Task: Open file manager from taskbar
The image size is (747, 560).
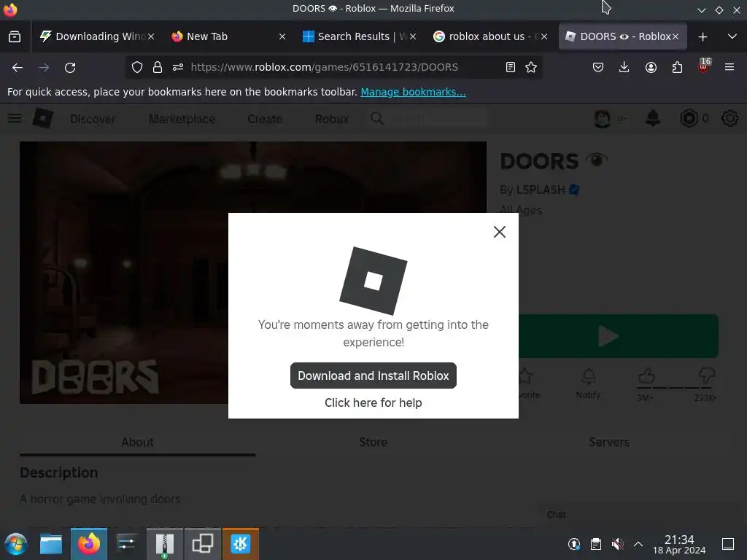Action: [x=51, y=544]
